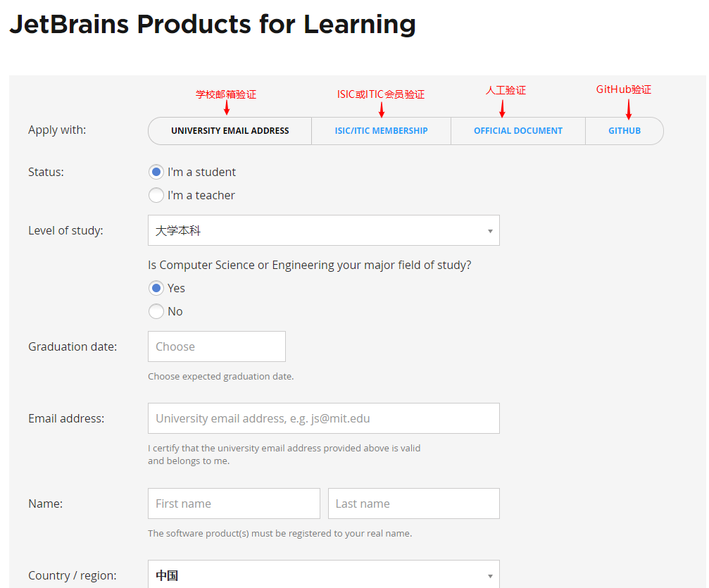Click red arrow above GitHub tab
709x588 pixels.
pyautogui.click(x=629, y=109)
